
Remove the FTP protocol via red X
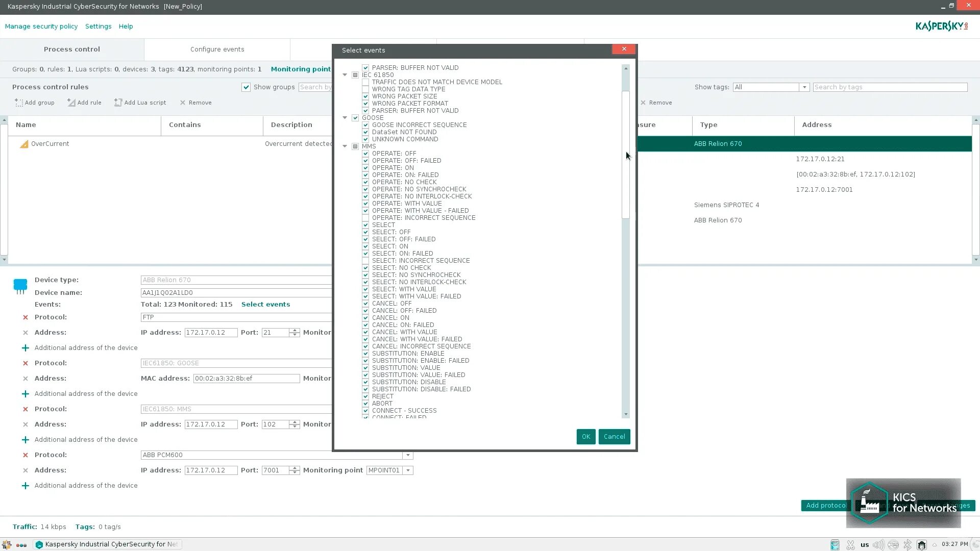pyautogui.click(x=25, y=317)
